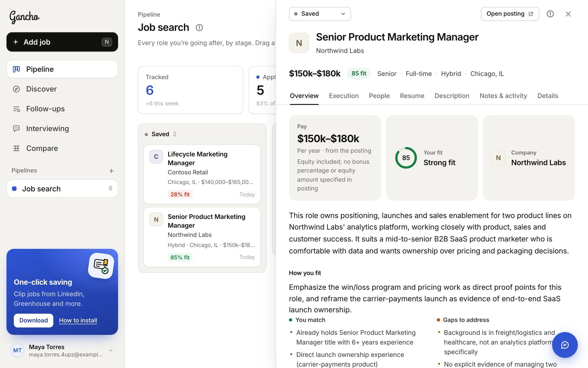Click the Chicago, IL location text in the header
This screenshot has height=368, width=588.
click(487, 74)
